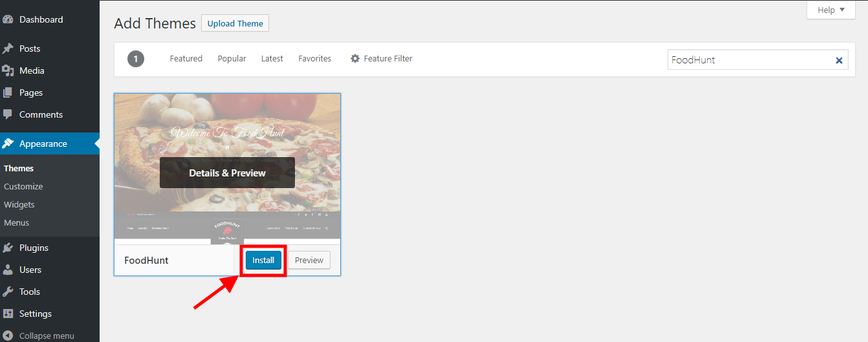The width and height of the screenshot is (868, 342).
Task: Open Menus submenu entry
Action: click(x=17, y=222)
